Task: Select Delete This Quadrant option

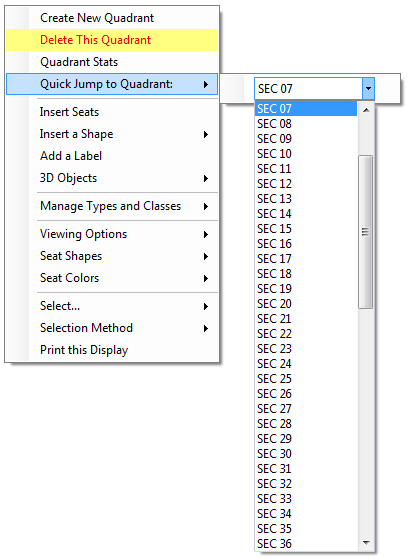Action: (112, 40)
